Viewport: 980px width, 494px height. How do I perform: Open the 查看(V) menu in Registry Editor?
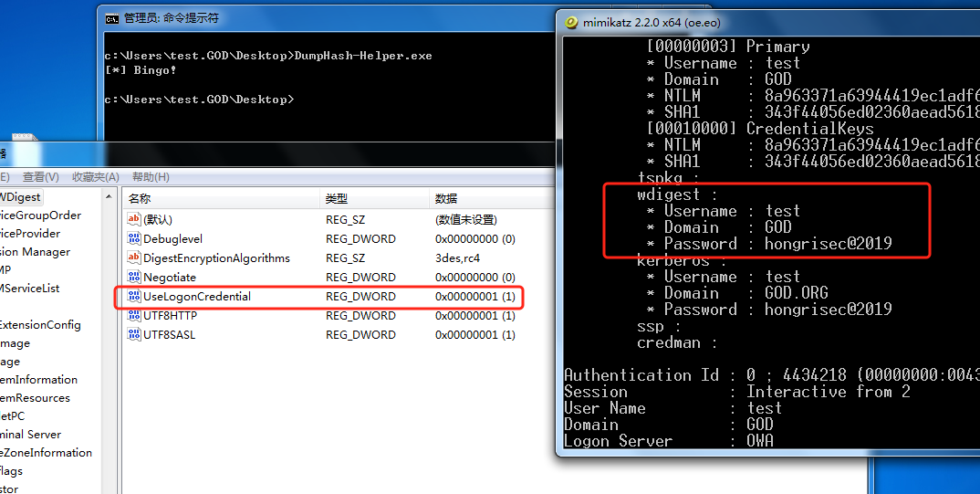point(41,177)
